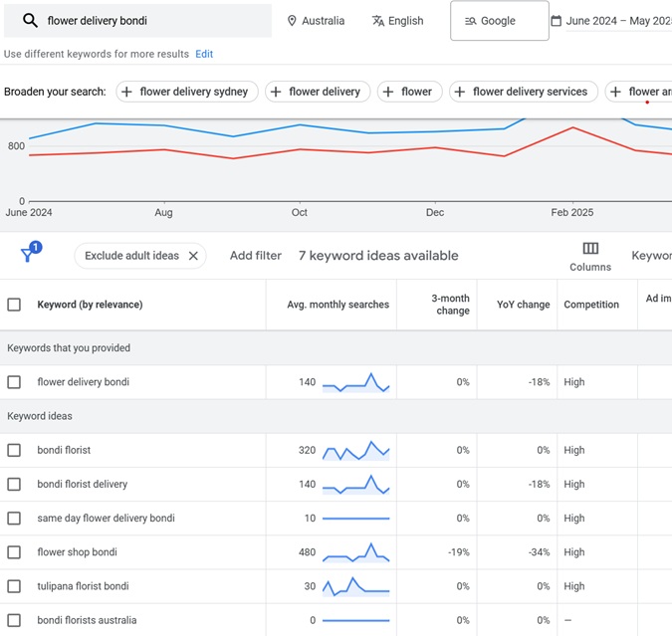Click the Feb 2025 peak on red line
Screen dimensions: 672x636
[x=573, y=127]
